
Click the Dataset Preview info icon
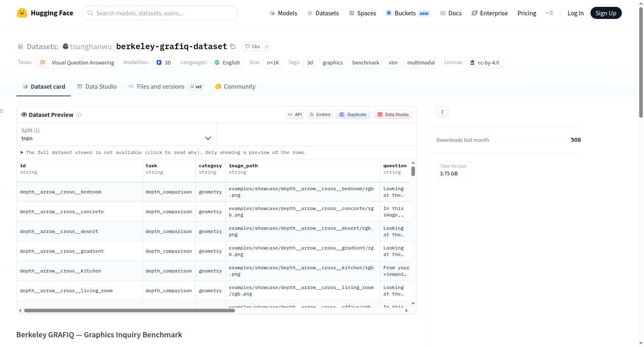pos(78,115)
